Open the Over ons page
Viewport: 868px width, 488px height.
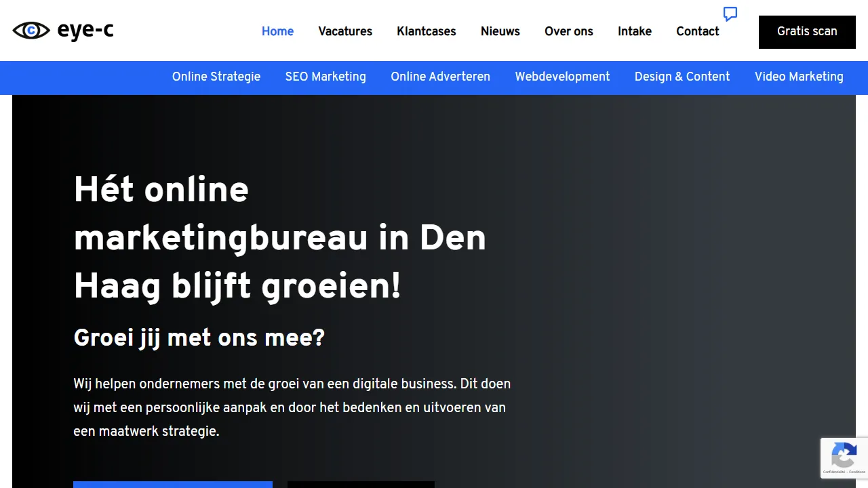coord(568,31)
